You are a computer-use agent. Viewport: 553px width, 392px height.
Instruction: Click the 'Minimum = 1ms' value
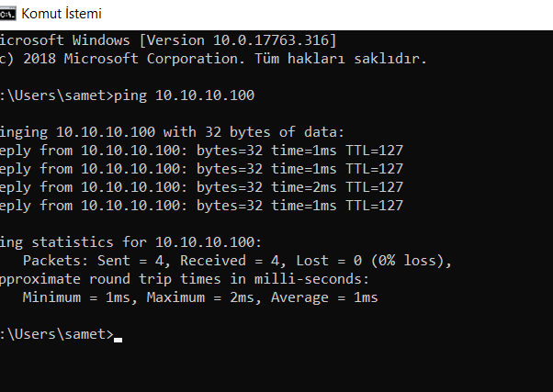pos(76,297)
